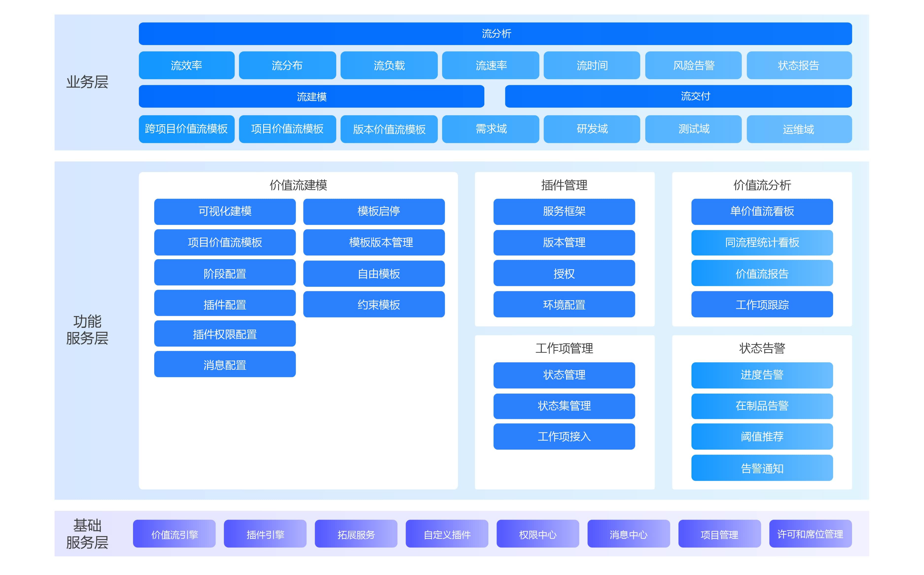Select 状态集管理 block
The width and height of the screenshot is (924, 575).
[x=564, y=406]
